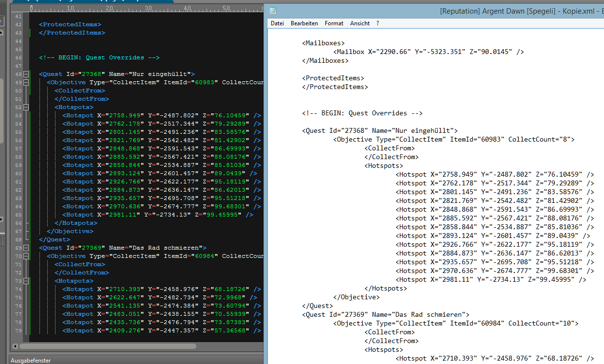Open the Format menu

click(334, 23)
